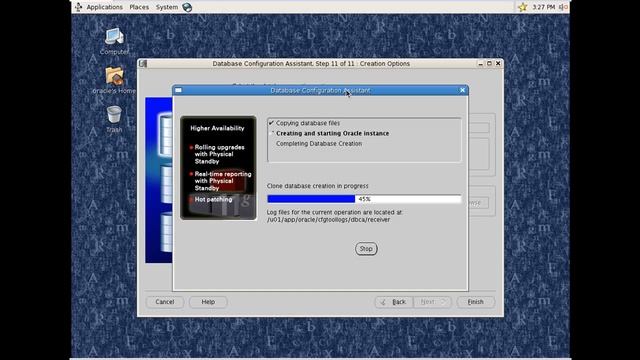
Task: Open the Places menu
Action: (x=139, y=7)
